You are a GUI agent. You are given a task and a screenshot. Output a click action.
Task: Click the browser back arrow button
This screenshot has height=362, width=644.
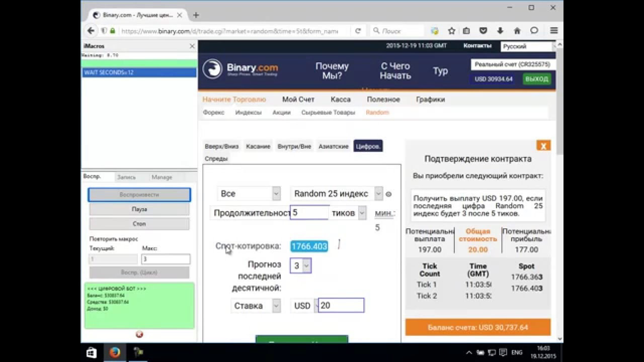[x=91, y=31]
